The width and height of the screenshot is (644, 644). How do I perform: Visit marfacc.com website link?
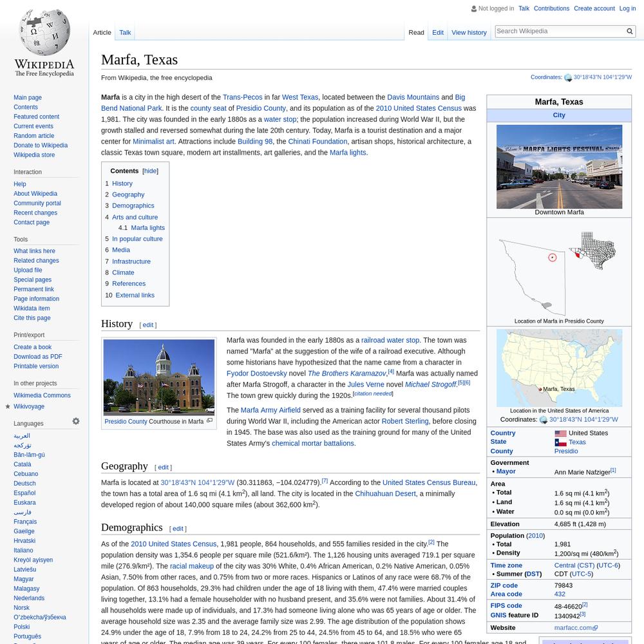click(x=575, y=628)
